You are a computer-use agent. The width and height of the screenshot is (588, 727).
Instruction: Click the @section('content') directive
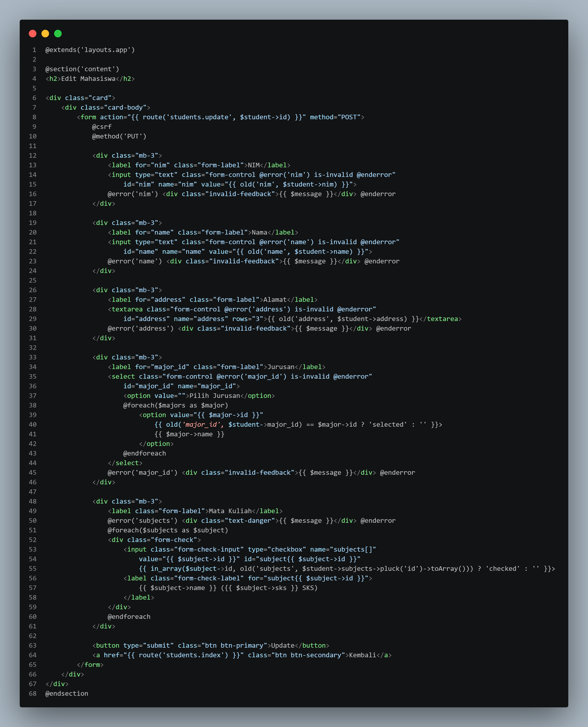(x=82, y=69)
